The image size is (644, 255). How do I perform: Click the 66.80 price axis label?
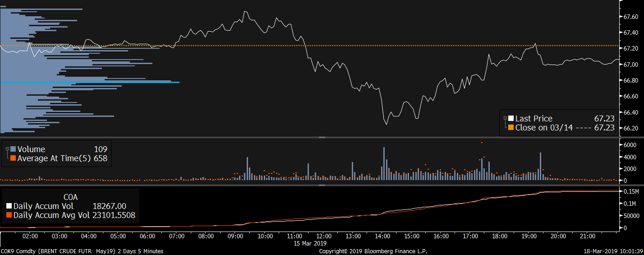pyautogui.click(x=630, y=80)
